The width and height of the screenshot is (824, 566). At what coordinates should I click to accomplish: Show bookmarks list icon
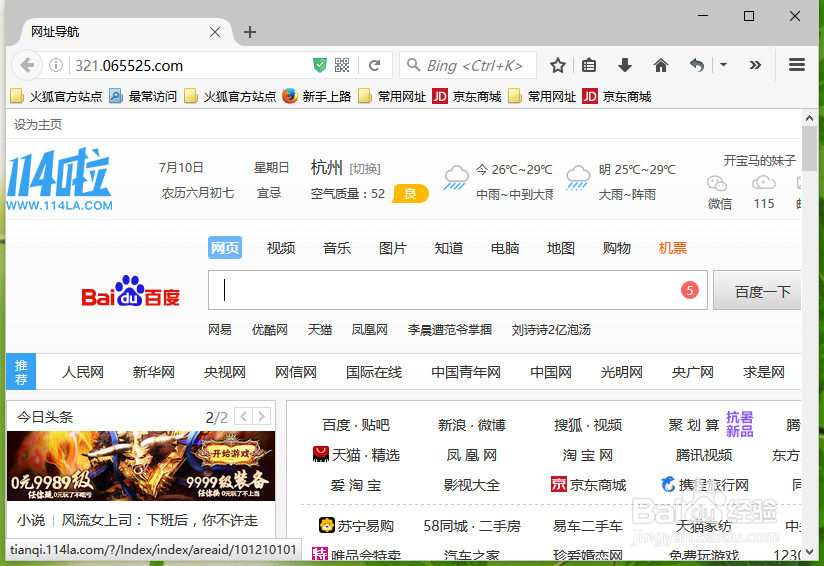(x=589, y=65)
